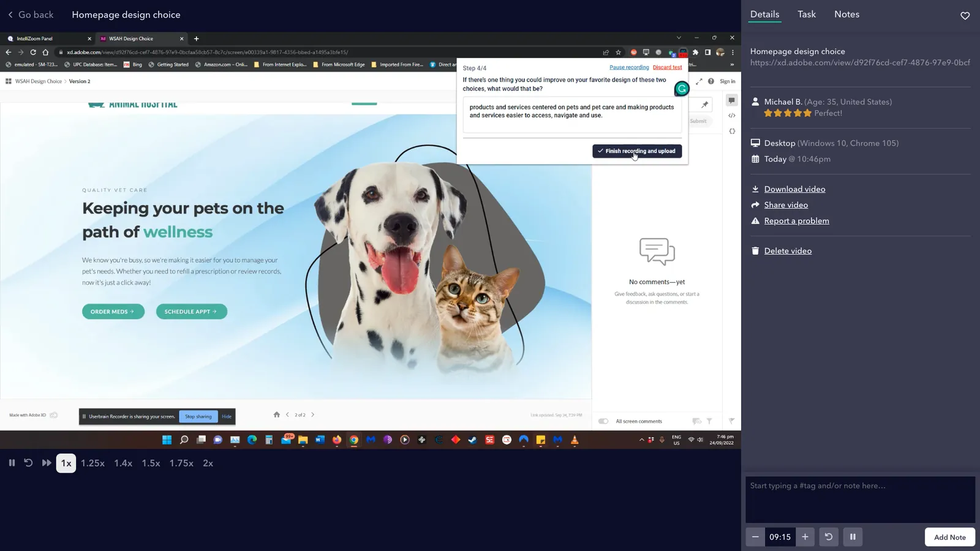Go back to previous page
The width and height of the screenshot is (980, 551).
point(31,15)
